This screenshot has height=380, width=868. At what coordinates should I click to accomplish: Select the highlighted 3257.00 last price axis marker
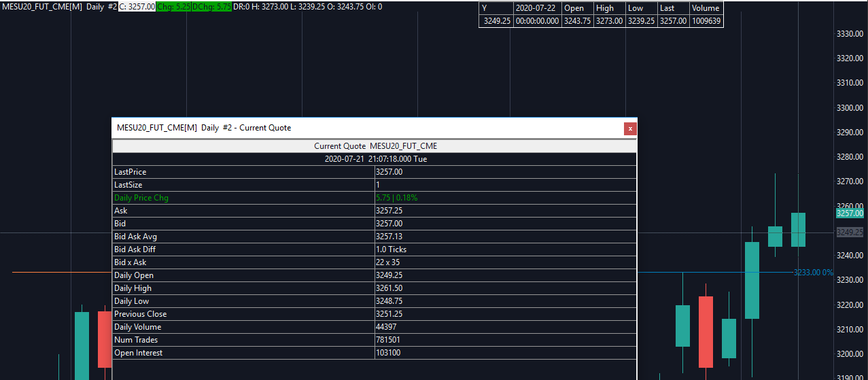coord(850,213)
